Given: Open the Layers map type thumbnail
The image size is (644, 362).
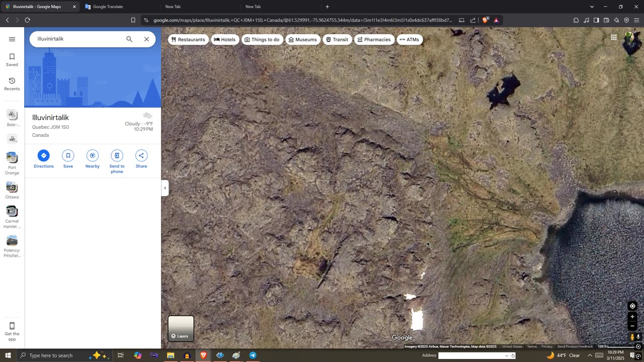Looking at the screenshot, I should click(x=181, y=328).
